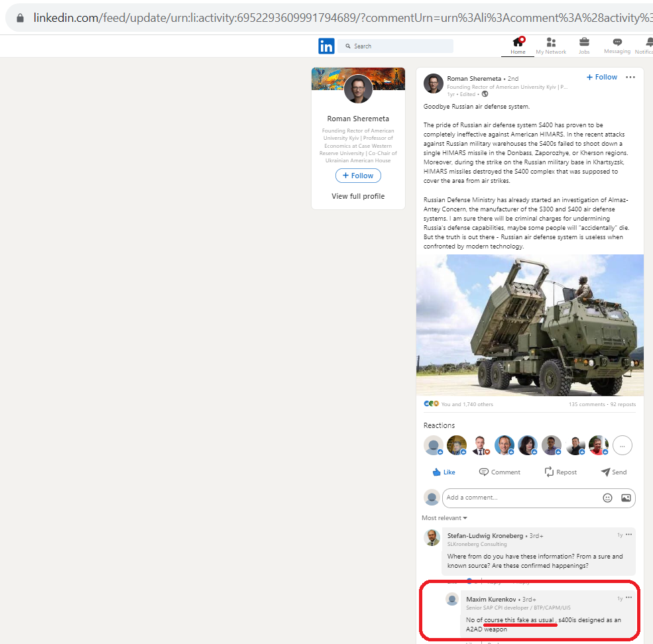Click first gray placeholder reaction avatar
The height and width of the screenshot is (644, 653).
(434, 445)
